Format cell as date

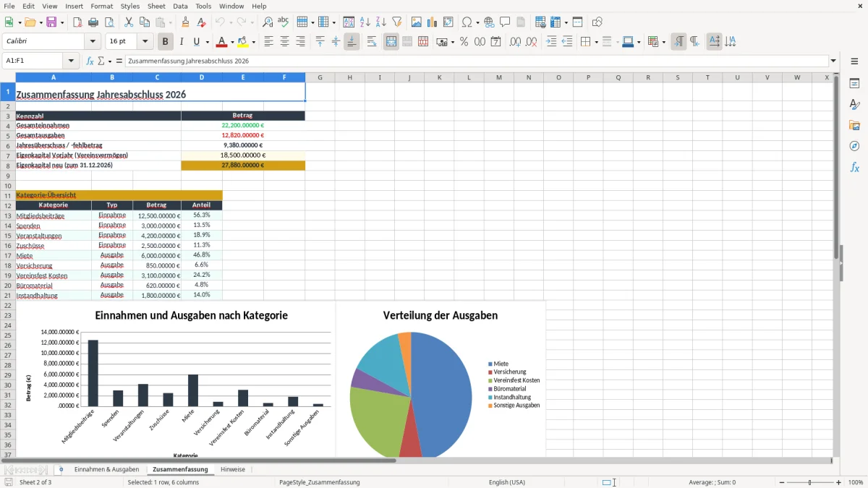pos(495,42)
